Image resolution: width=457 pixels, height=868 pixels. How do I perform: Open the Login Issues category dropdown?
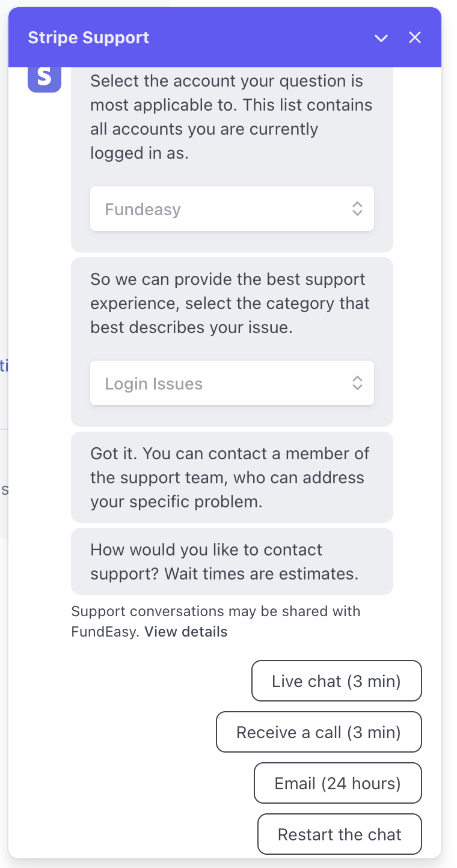[x=232, y=383]
